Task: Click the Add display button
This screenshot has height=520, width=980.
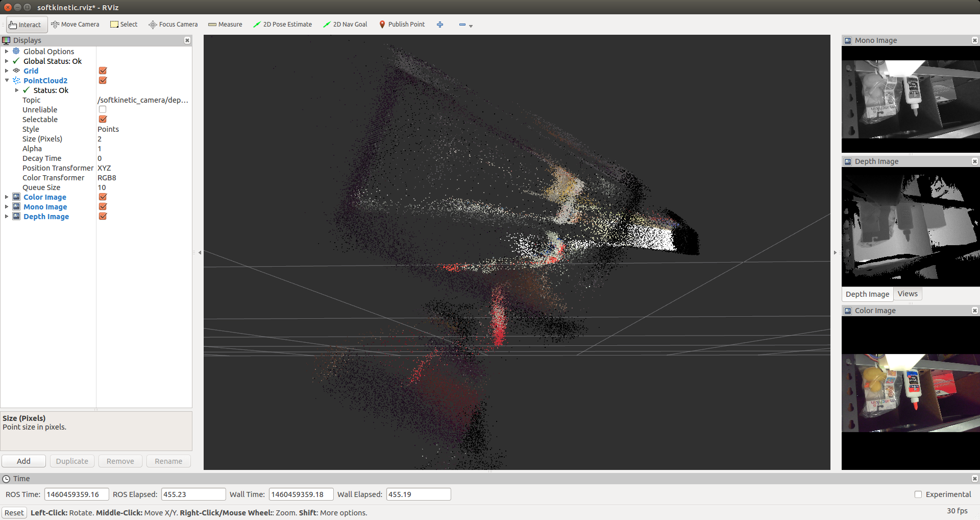Action: click(x=23, y=461)
